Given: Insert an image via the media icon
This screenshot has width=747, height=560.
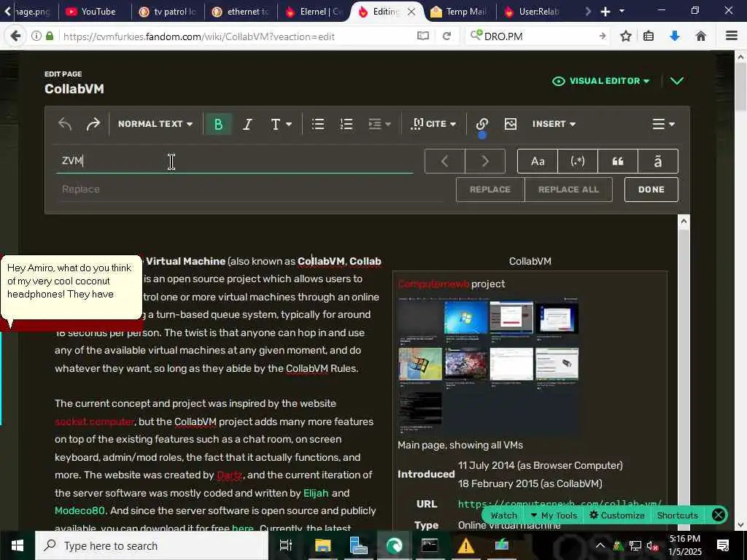Looking at the screenshot, I should [510, 124].
